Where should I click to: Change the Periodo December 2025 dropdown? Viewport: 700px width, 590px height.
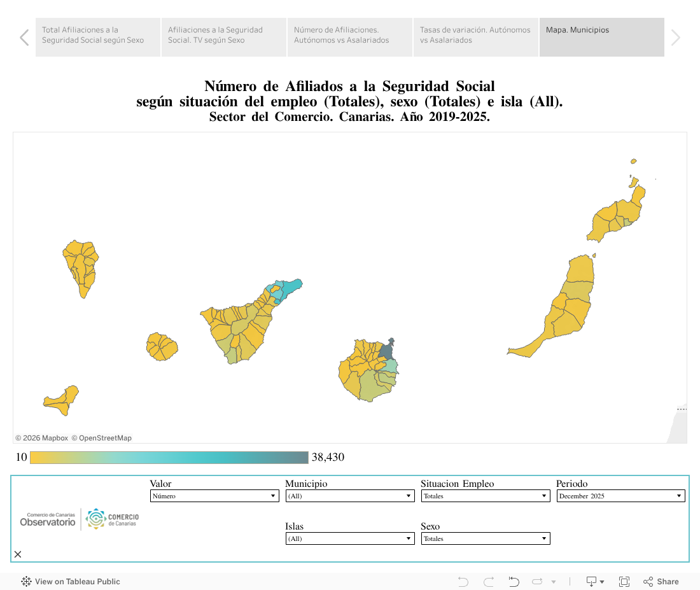point(620,496)
